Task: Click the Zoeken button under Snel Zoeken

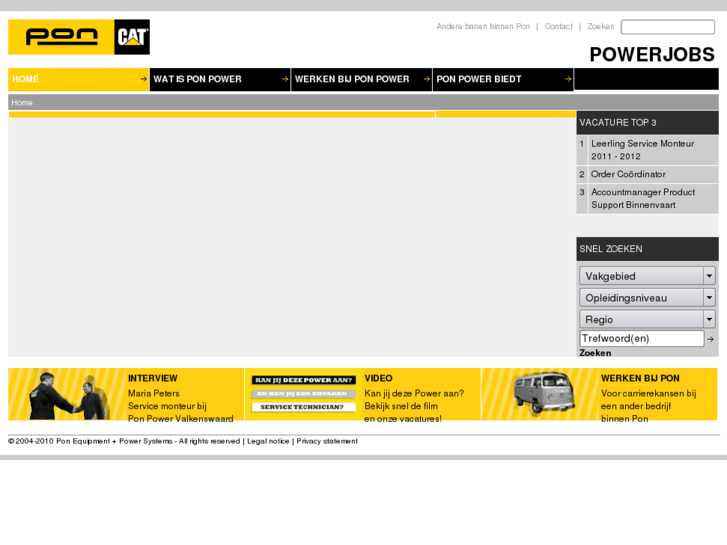Action: (x=595, y=353)
